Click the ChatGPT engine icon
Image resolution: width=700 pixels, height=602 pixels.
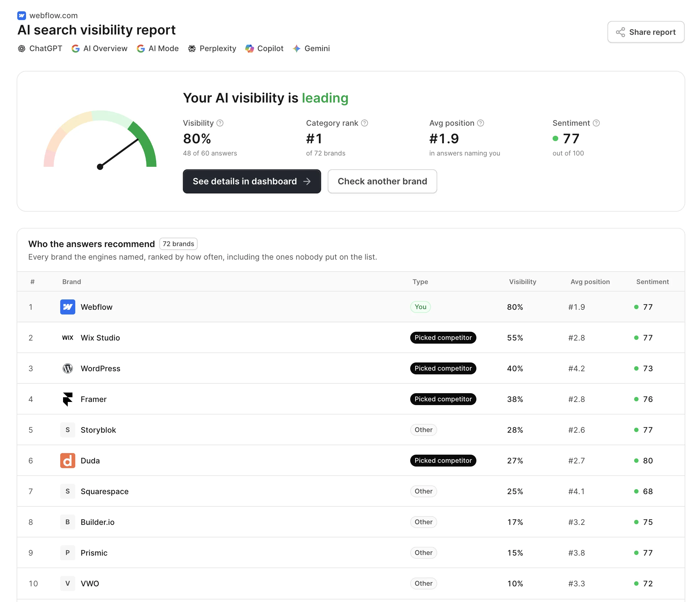[22, 49]
